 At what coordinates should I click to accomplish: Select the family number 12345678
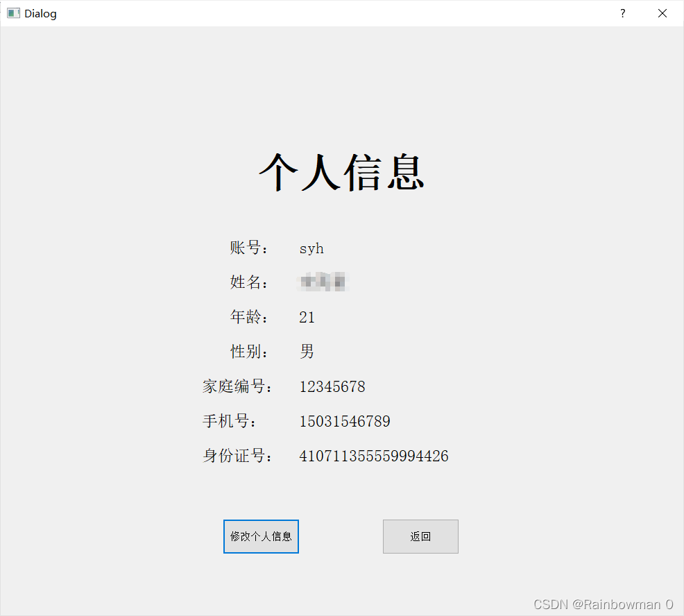332,386
